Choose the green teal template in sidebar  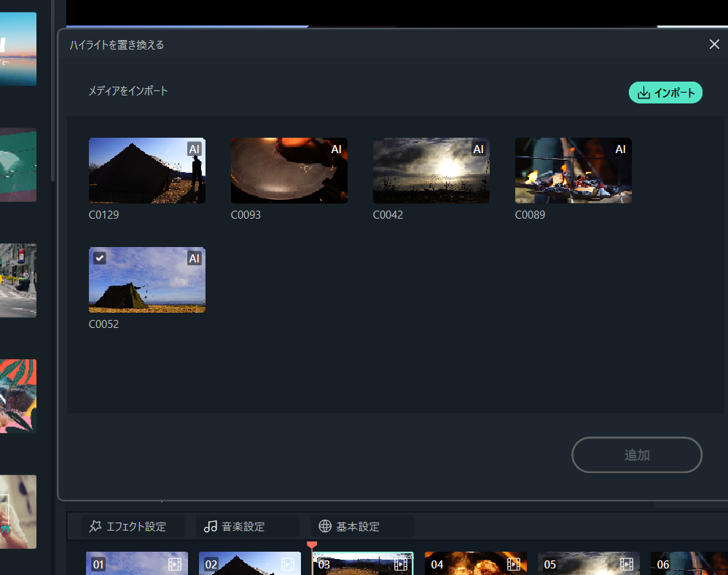tap(18, 165)
